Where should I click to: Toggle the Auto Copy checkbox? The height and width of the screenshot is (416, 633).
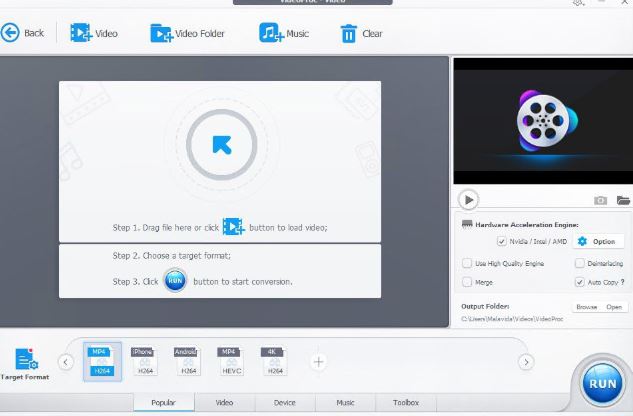579,282
